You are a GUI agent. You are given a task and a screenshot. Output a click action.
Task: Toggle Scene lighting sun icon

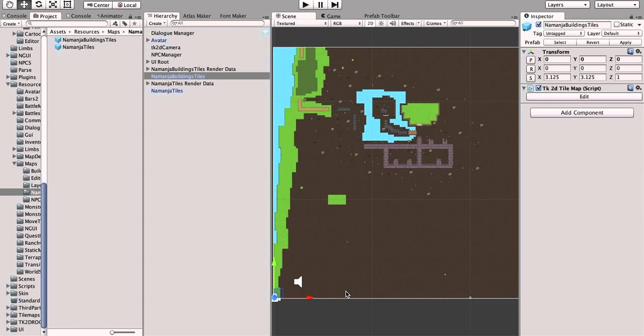coord(381,24)
